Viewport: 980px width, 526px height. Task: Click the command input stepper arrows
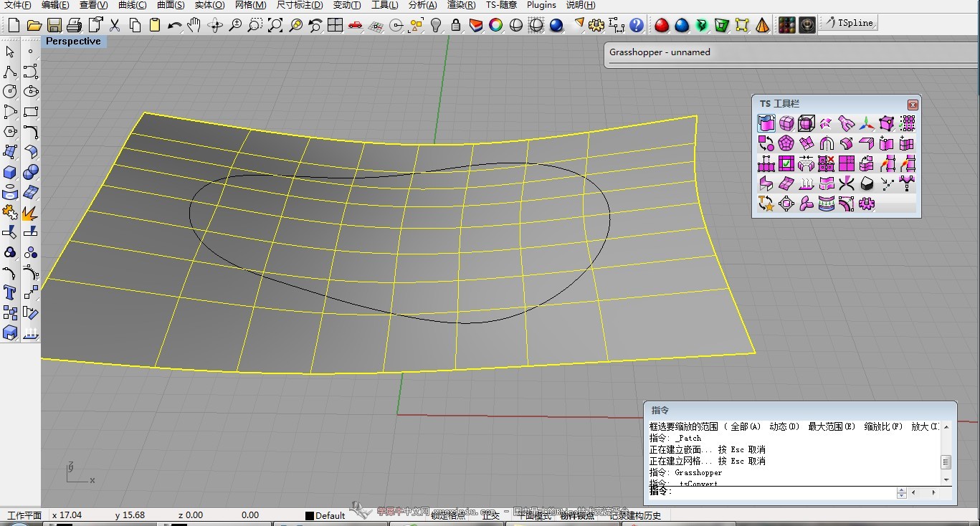click(902, 493)
